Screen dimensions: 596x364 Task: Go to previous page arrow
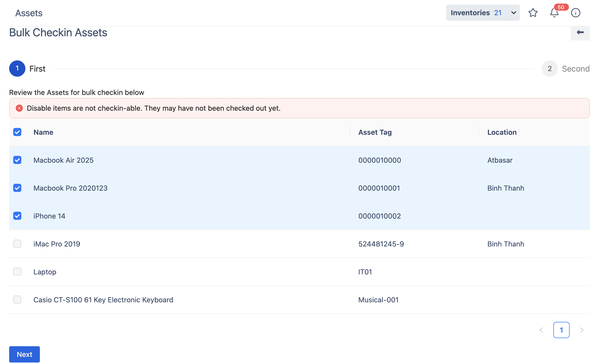[541, 330]
